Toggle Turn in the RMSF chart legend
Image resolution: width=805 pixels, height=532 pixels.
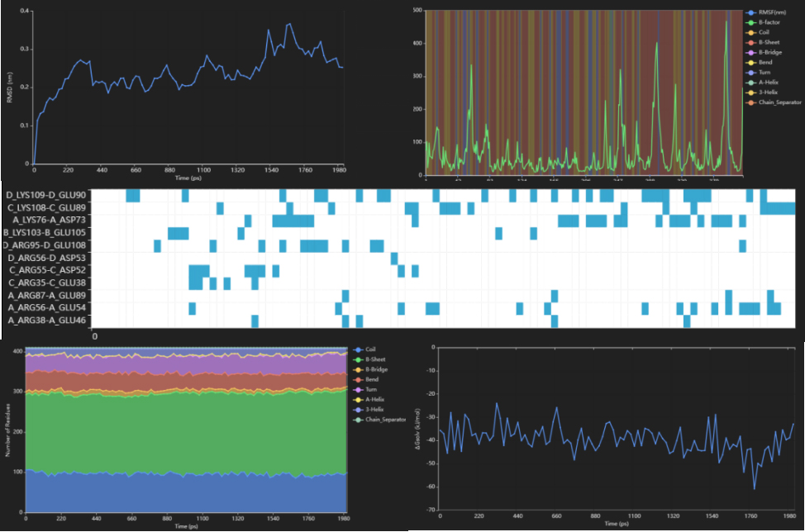[x=758, y=72]
